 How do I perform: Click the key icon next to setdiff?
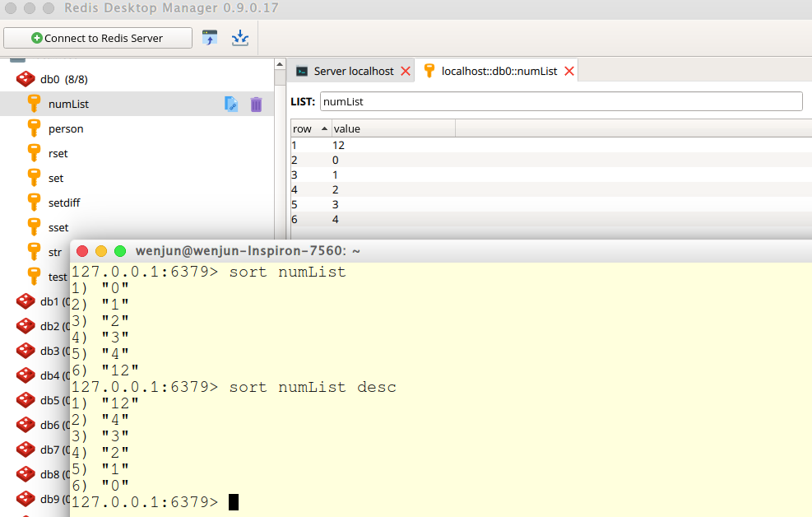(34, 203)
